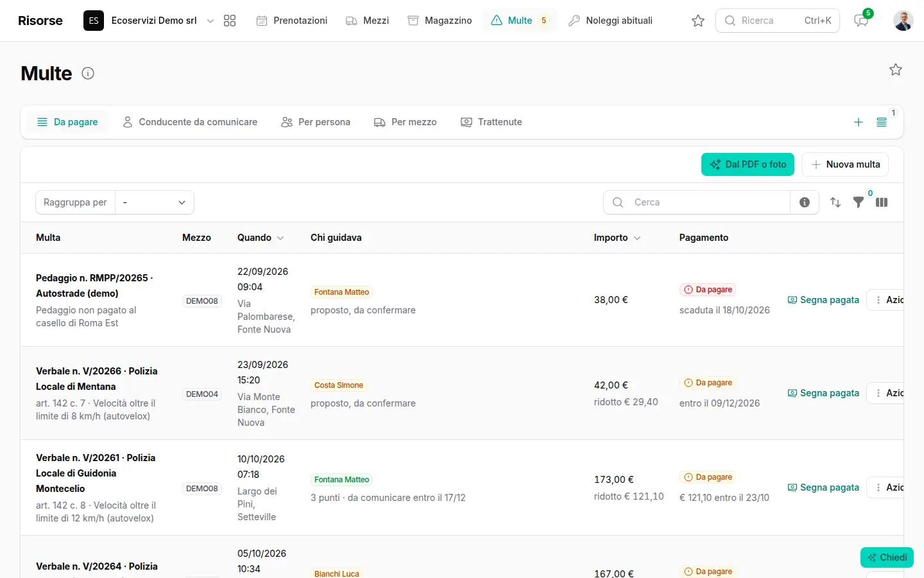Screen dimensions: 924x578
Task: Click the plus icon to add a view
Action: (x=859, y=122)
